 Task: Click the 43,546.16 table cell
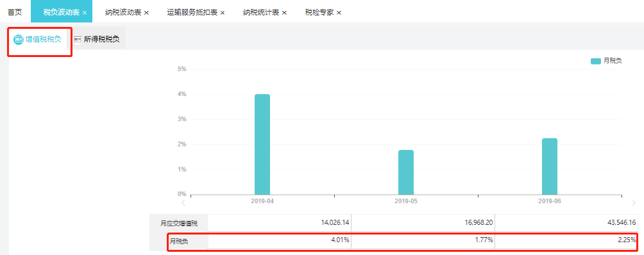(567, 222)
